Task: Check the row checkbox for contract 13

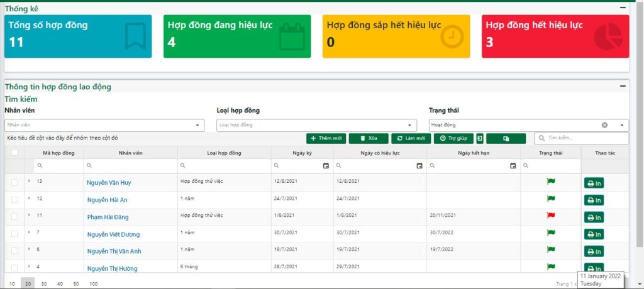Action: pos(14,183)
